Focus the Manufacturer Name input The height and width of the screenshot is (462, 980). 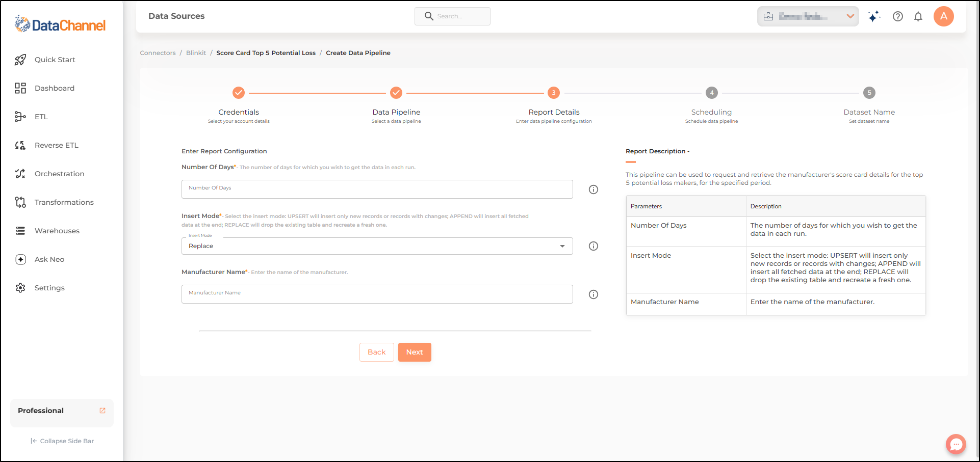(x=377, y=294)
